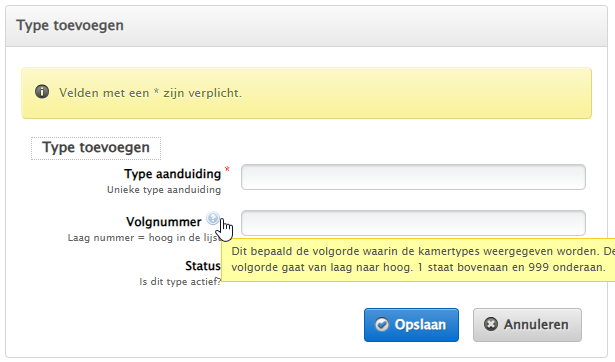615x362 pixels.
Task: Click the dialog title 'Type toevoegen'
Action: 70,25
